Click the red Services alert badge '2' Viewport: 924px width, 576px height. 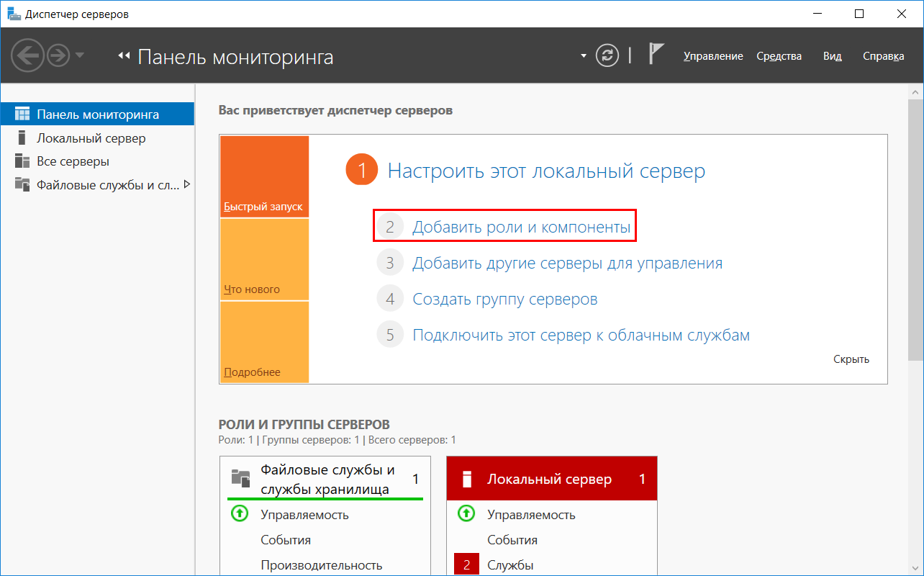point(466,565)
